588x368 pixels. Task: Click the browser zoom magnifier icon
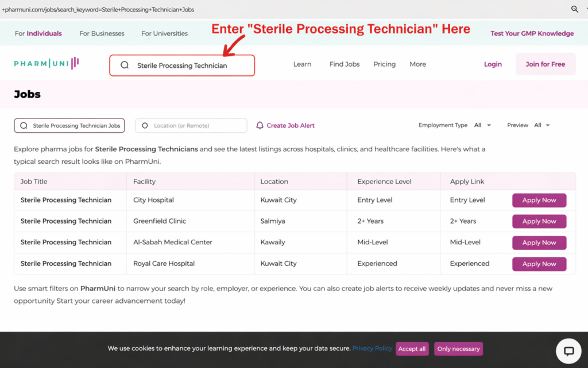pos(574,9)
